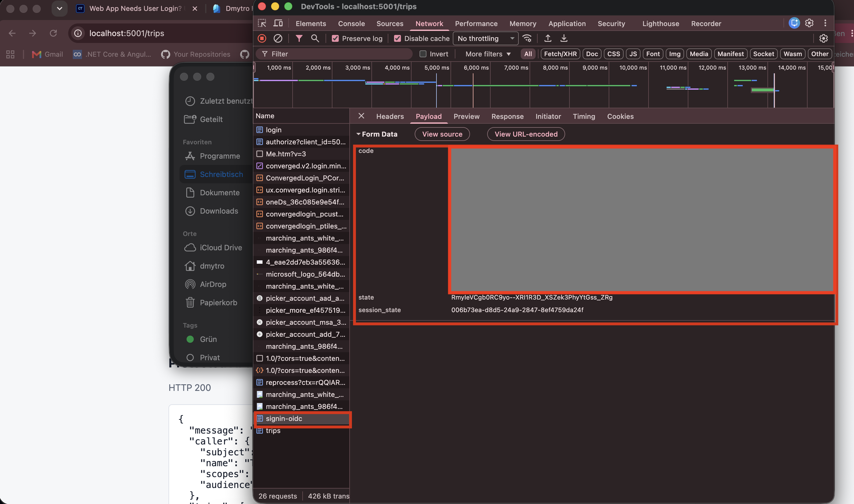
Task: Toggle Invert filter checkbox
Action: coord(423,54)
